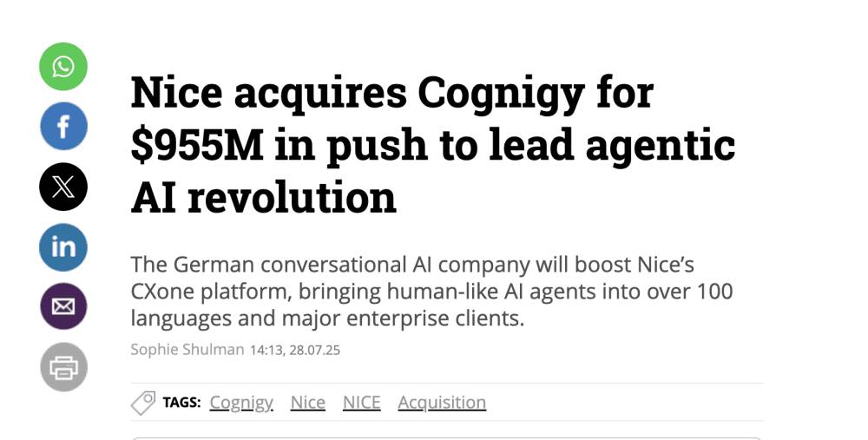Open the lowercase Nice tag link
This screenshot has height=440, width=868.
(307, 403)
